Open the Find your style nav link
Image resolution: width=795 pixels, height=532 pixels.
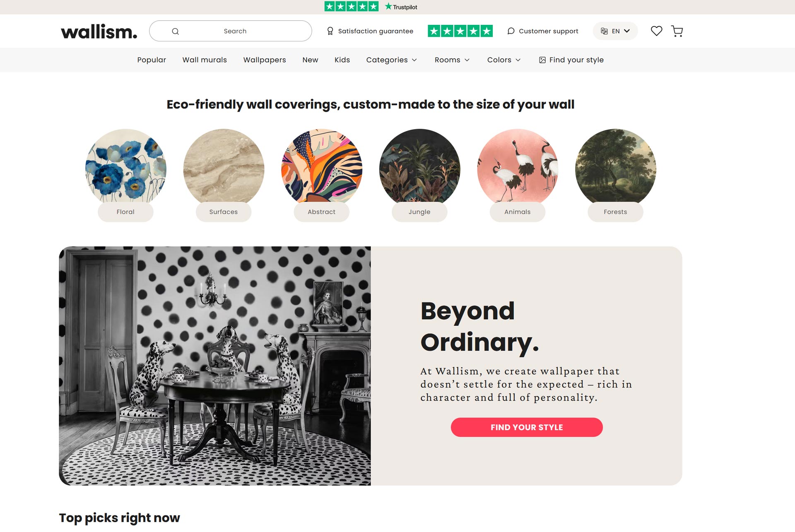point(571,60)
